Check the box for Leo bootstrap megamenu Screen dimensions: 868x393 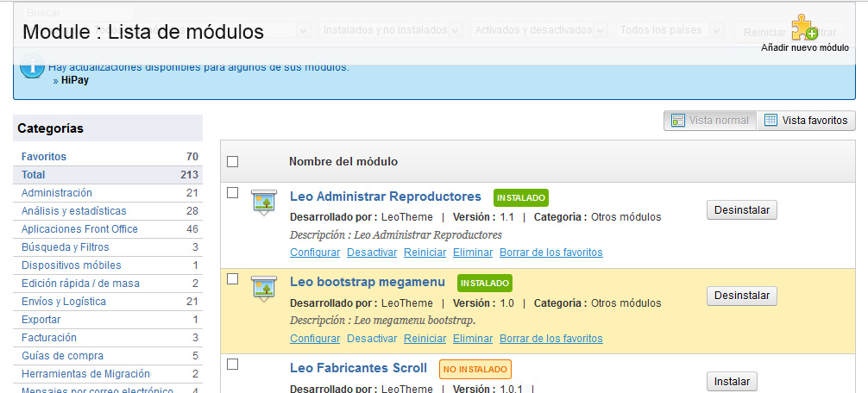[x=233, y=278]
